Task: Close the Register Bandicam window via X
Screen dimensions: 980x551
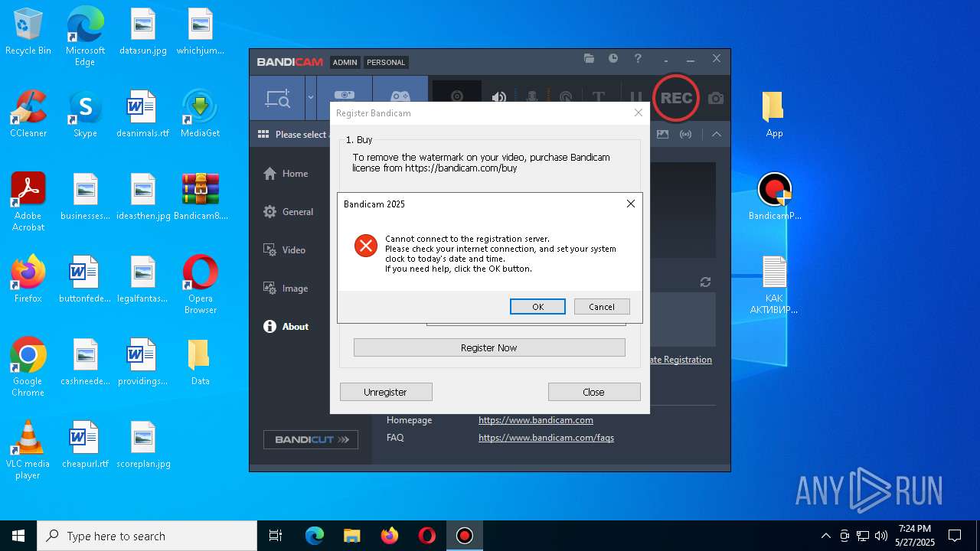Action: tap(639, 112)
